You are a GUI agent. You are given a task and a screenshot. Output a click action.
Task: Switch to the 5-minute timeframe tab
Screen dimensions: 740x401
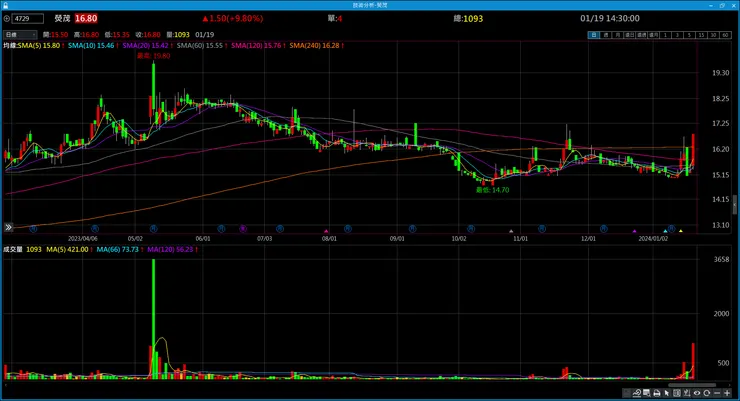click(689, 35)
